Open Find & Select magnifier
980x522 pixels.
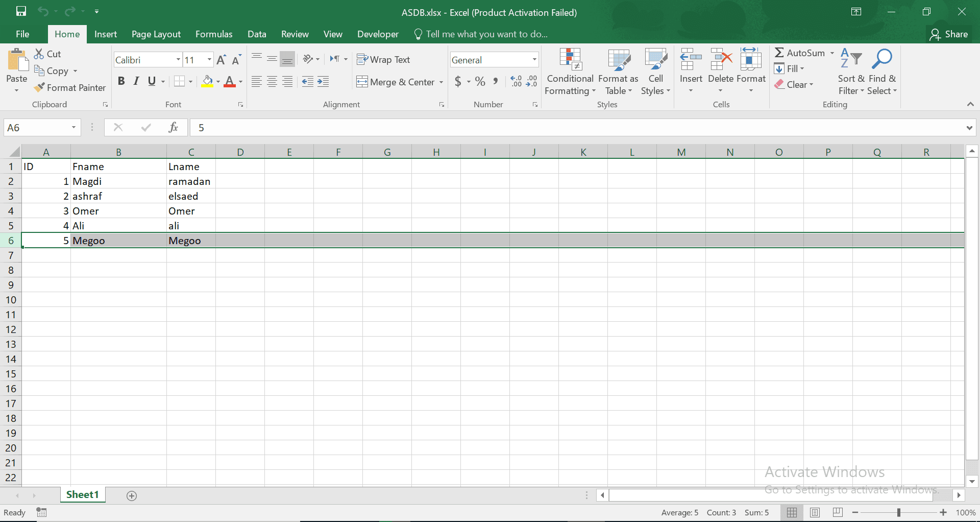point(881,72)
